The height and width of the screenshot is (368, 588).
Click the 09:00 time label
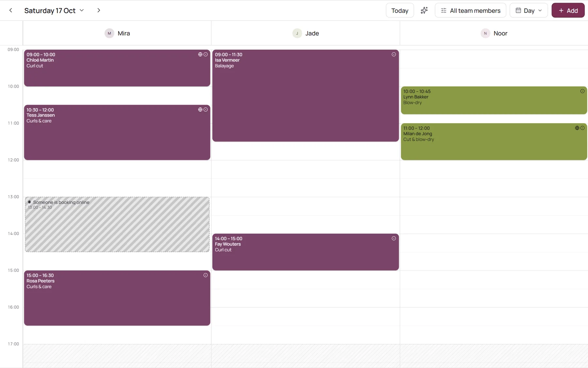point(13,50)
